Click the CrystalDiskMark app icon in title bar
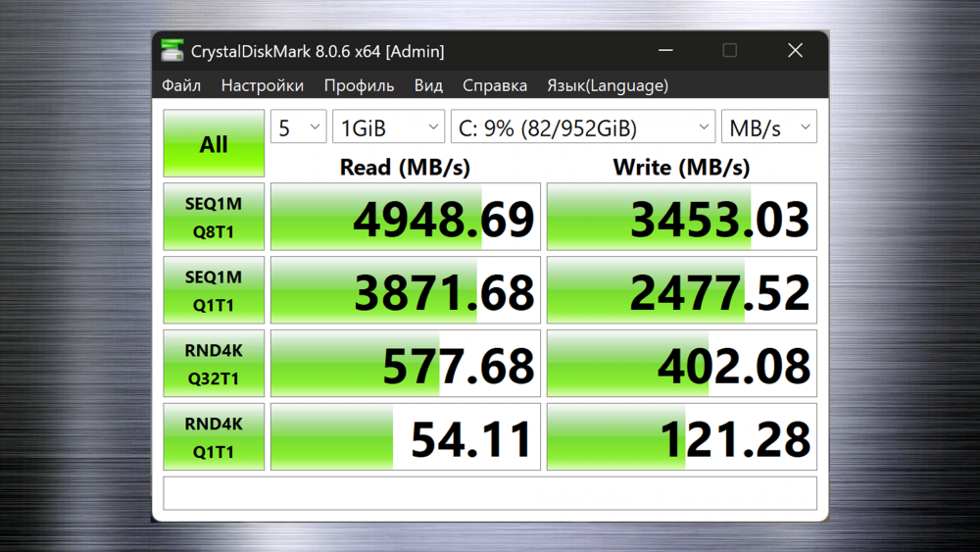The width and height of the screenshot is (980, 552). (x=171, y=51)
